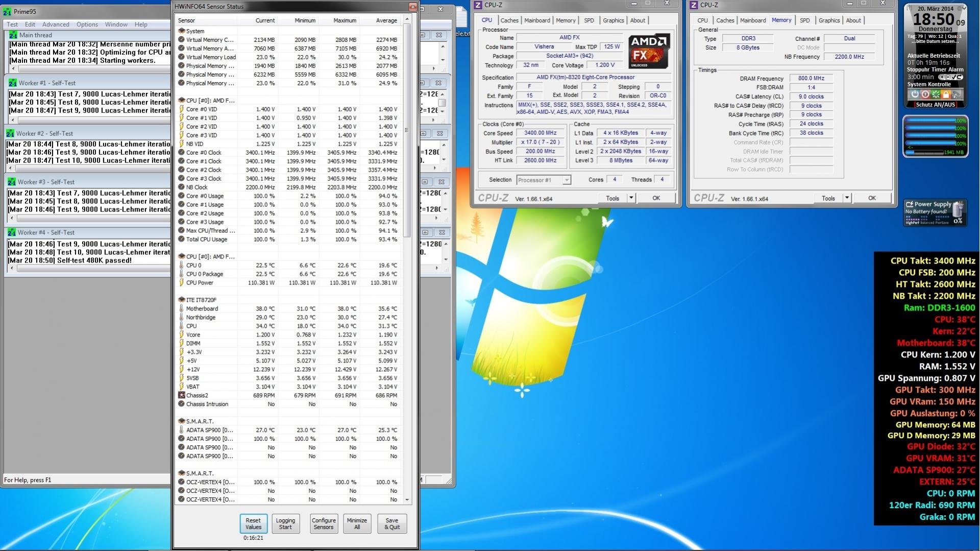Click the CPU Power bolt icon

tap(181, 282)
